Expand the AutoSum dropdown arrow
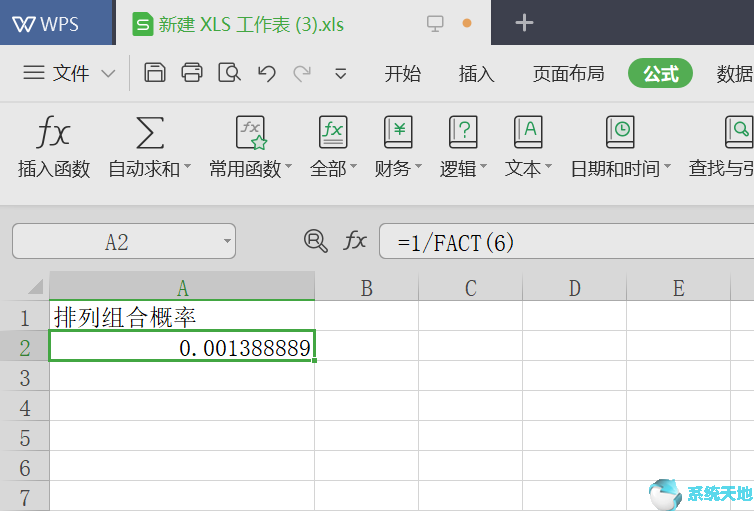 coord(188,166)
